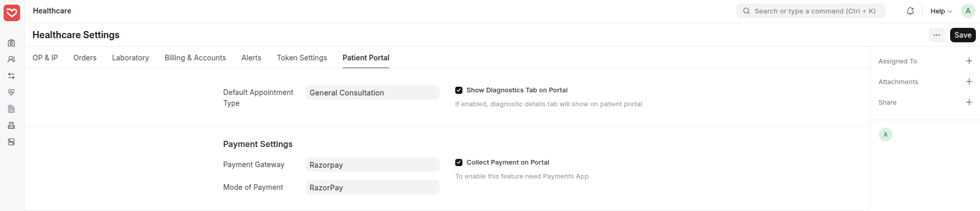
Task: Switch to the Billing & Accounts tab
Action: pos(195,58)
